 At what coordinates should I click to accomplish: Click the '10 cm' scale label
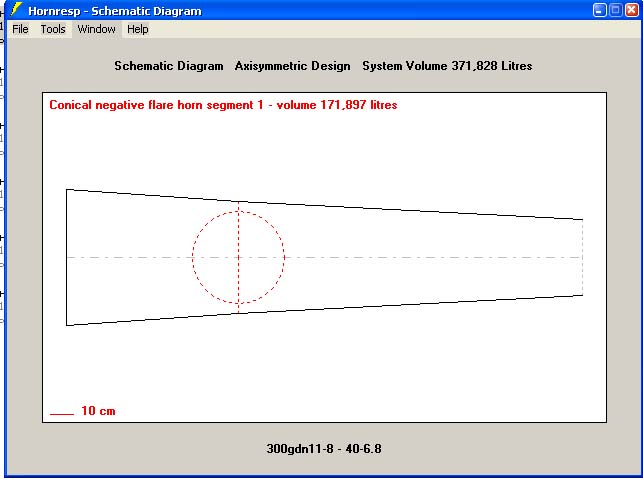click(98, 411)
